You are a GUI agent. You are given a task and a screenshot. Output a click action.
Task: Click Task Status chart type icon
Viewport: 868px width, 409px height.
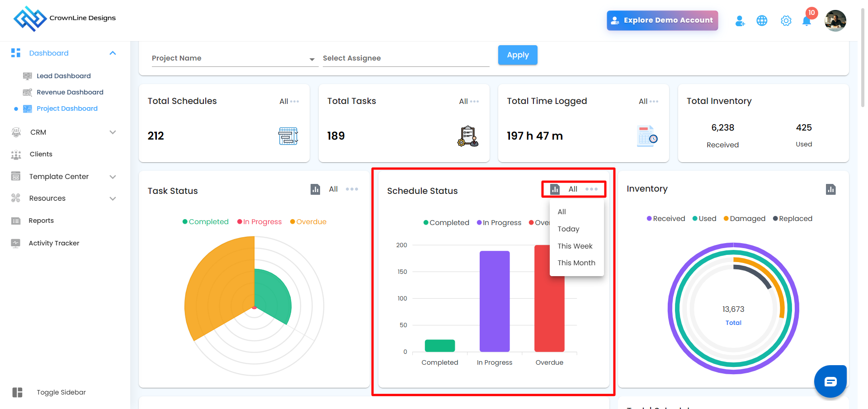click(x=315, y=189)
